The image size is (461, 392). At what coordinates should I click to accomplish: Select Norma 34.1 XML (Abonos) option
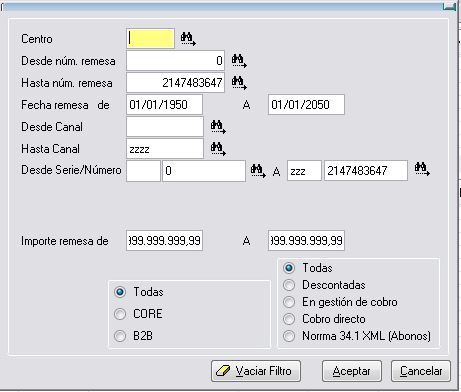pos(289,336)
